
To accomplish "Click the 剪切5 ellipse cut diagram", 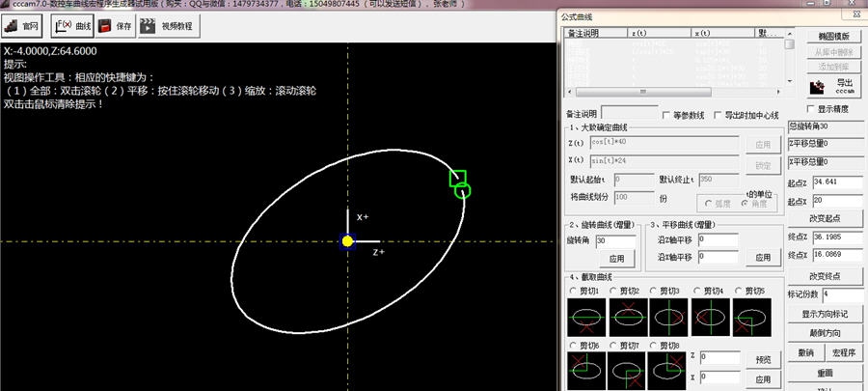I will click(751, 318).
